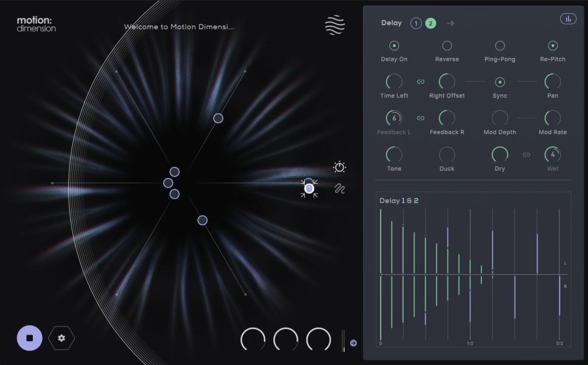
Task: Toggle the Re-Pitch switch
Action: point(552,46)
